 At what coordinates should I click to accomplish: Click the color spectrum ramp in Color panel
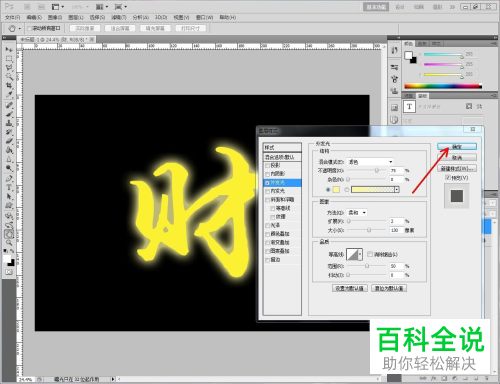click(x=443, y=86)
